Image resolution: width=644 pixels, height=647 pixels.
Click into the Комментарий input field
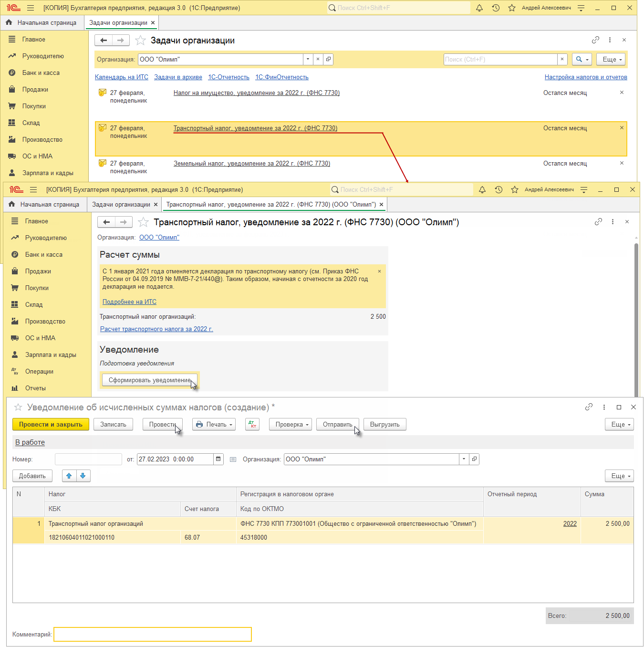tap(153, 634)
